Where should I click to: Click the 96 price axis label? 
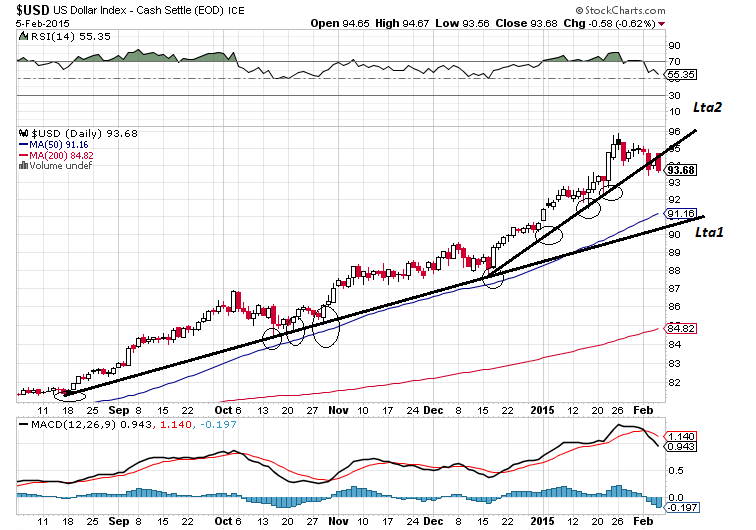674,132
